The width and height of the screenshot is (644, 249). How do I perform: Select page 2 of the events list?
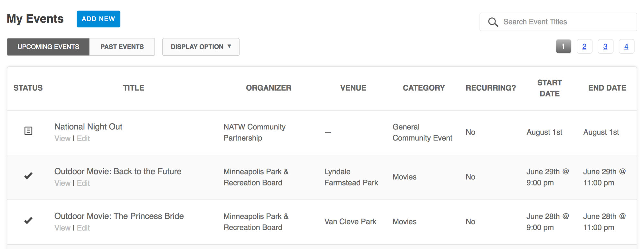[584, 46]
